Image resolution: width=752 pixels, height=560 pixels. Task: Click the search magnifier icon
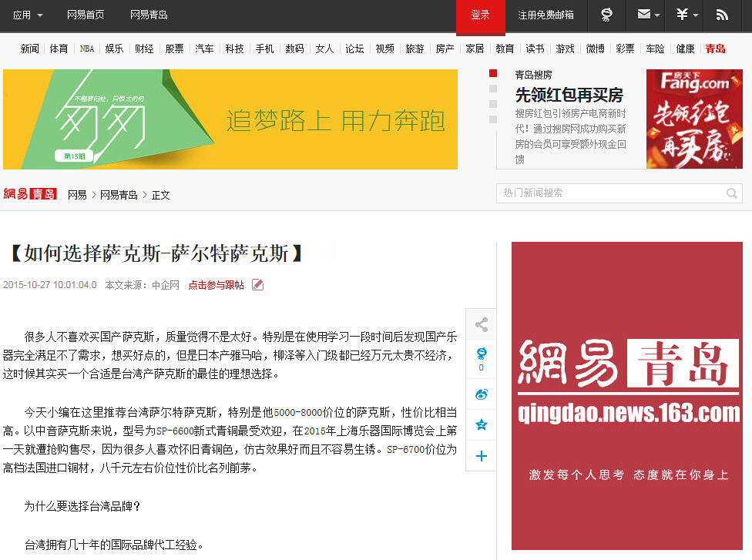click(x=732, y=193)
